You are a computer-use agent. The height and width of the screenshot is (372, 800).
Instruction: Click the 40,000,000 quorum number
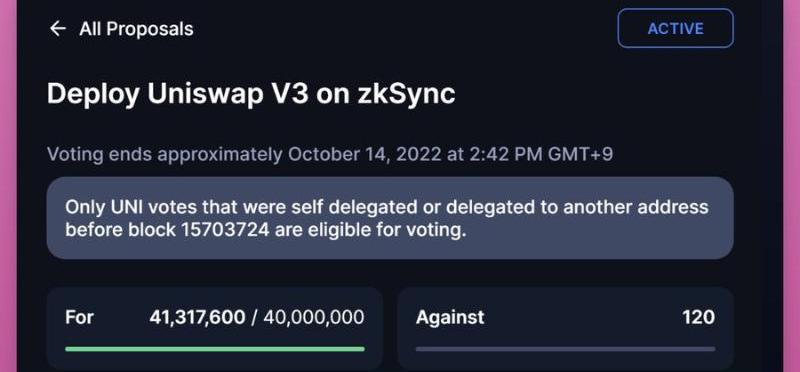click(314, 317)
